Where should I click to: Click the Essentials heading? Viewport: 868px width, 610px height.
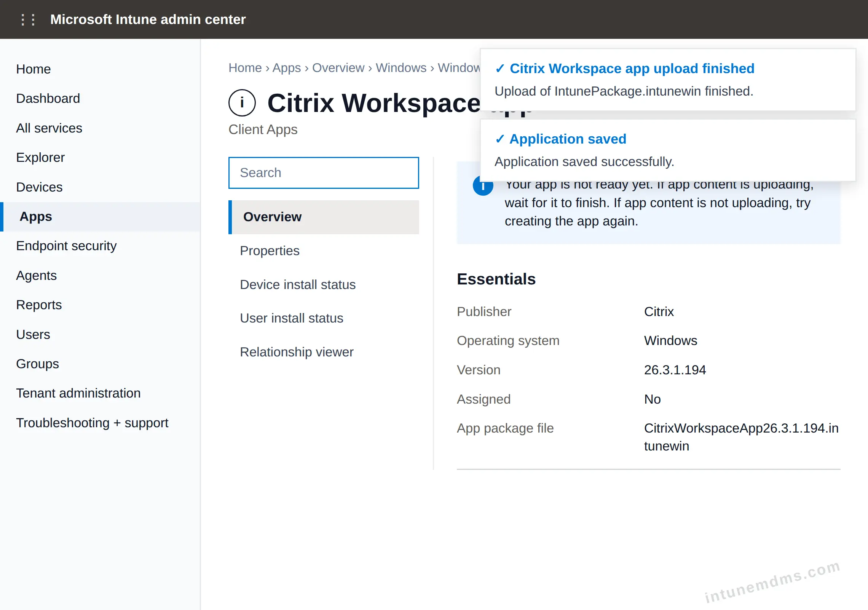(x=496, y=279)
